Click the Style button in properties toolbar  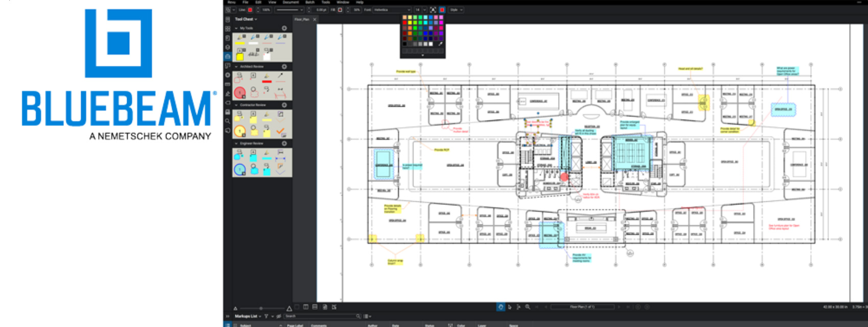[x=455, y=10]
